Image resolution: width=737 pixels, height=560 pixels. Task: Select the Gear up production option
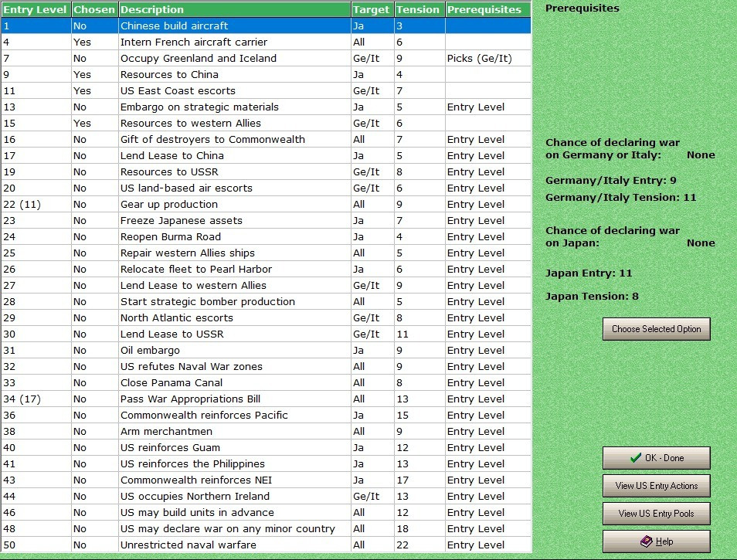[x=266, y=205]
